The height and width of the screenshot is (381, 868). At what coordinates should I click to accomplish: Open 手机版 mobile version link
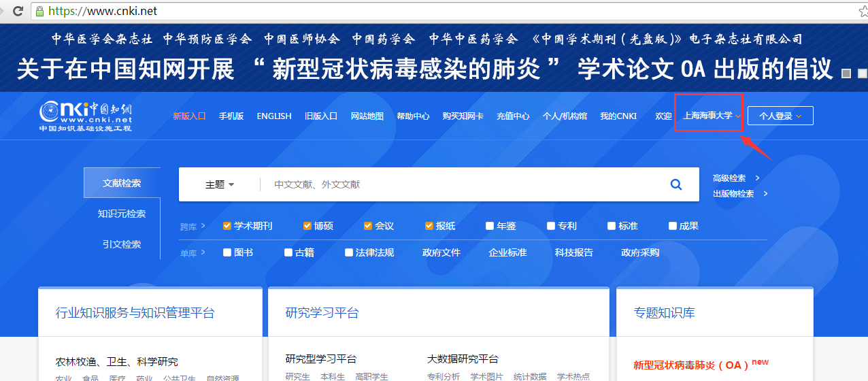(x=231, y=116)
